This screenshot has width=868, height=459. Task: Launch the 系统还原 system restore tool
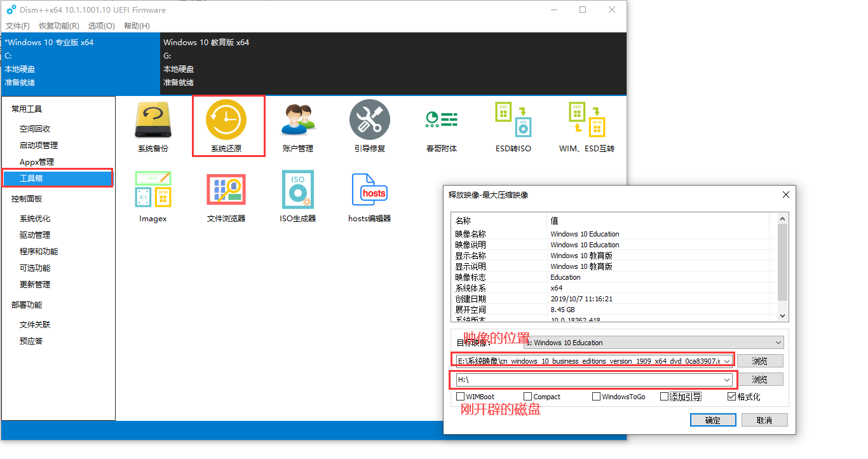click(226, 127)
